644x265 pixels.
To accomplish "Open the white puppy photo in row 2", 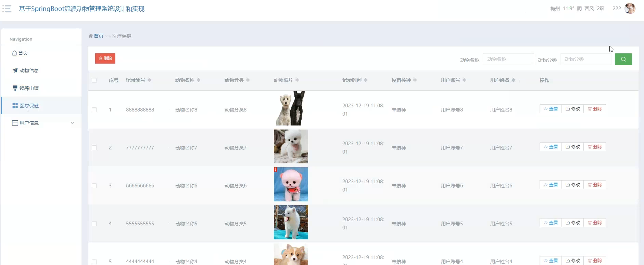I will tap(291, 146).
